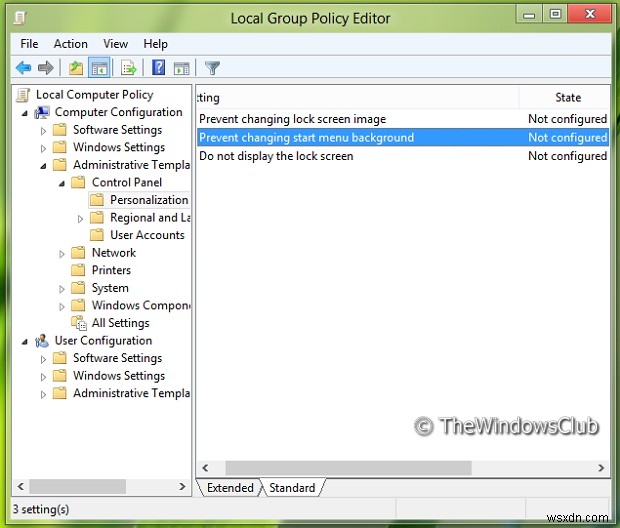Click Not configured state of lock screen image
The height and width of the screenshot is (528, 620).
point(567,119)
